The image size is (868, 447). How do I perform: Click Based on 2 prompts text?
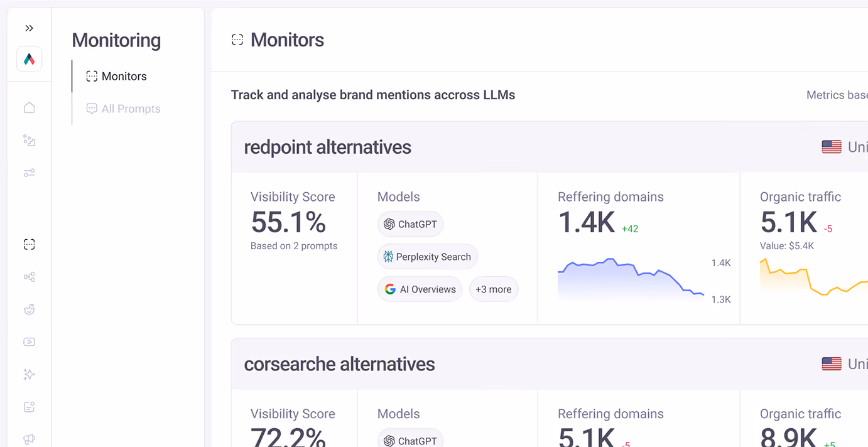click(x=294, y=246)
